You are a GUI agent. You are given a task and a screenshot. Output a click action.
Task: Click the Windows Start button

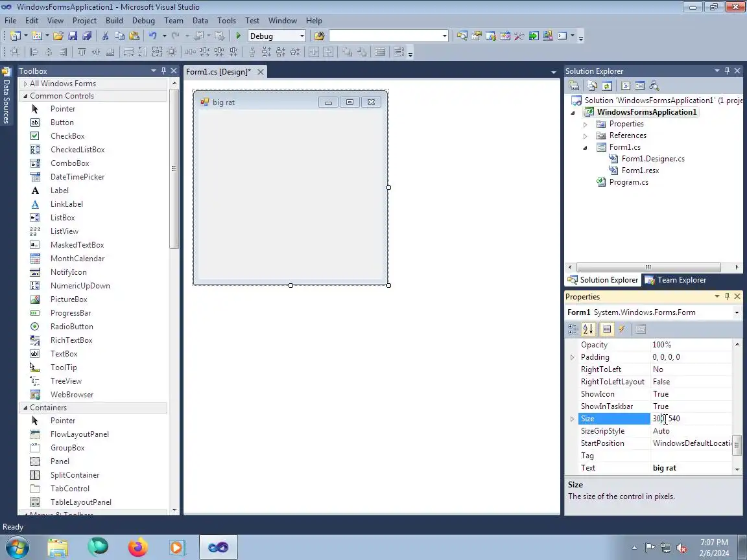click(17, 548)
